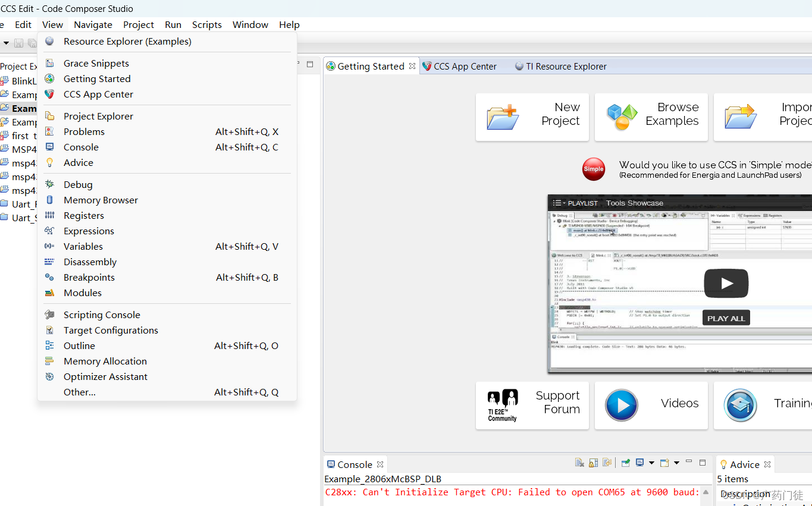Open the Display Selected Console dropdown arrow

[x=653, y=463]
